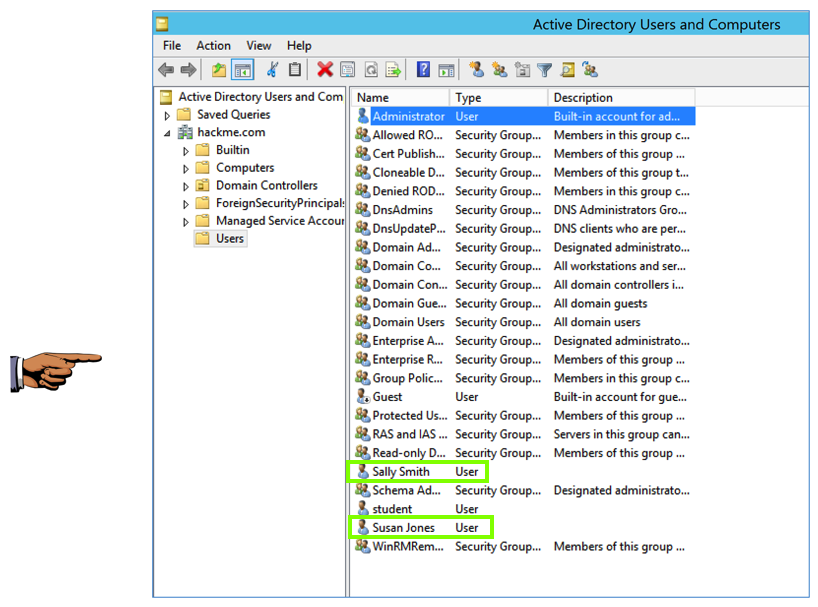Select the Susan Jones user entry
This screenshot has width=818, height=607.
pyautogui.click(x=403, y=528)
